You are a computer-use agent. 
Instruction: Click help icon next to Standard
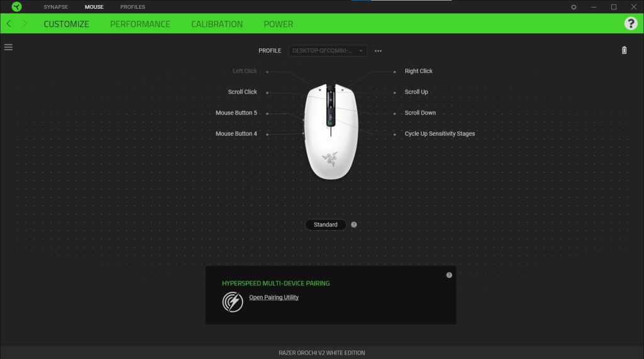[353, 224]
